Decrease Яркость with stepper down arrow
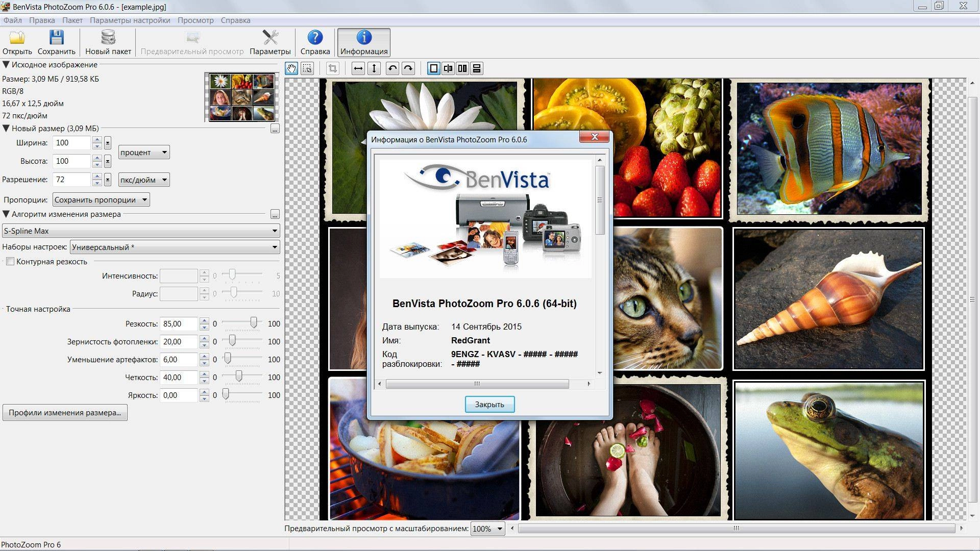Screen dimensions: 980x551 [x=204, y=398]
